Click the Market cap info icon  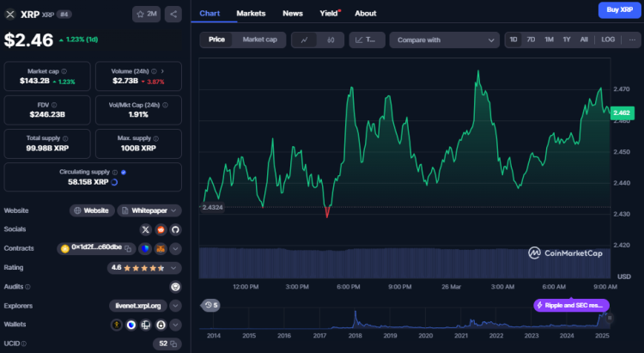[64, 71]
